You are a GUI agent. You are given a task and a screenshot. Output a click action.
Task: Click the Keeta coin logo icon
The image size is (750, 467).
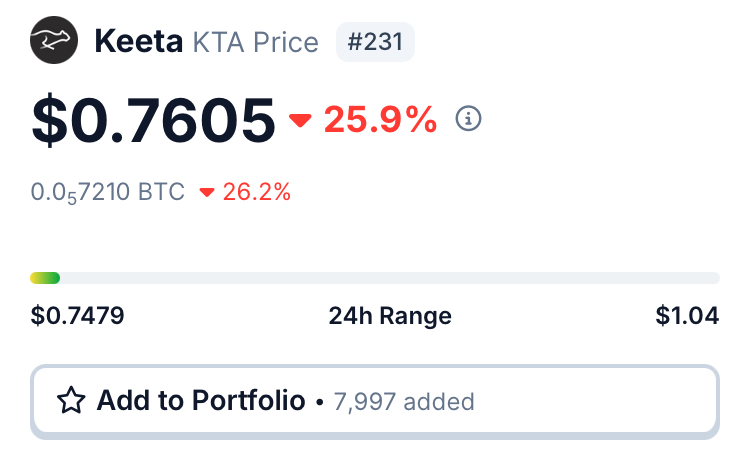(54, 40)
